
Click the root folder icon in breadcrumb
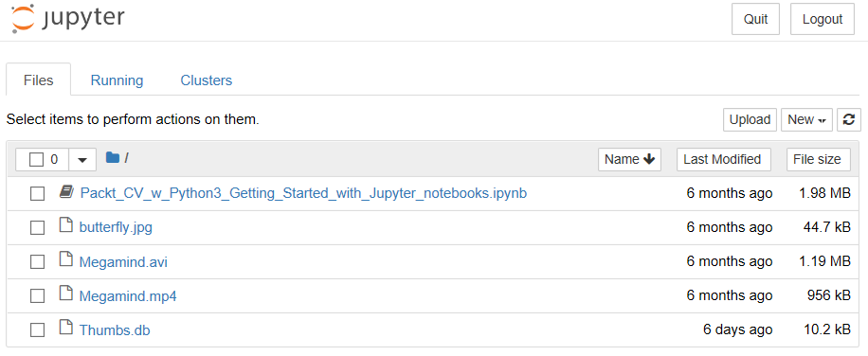(113, 158)
